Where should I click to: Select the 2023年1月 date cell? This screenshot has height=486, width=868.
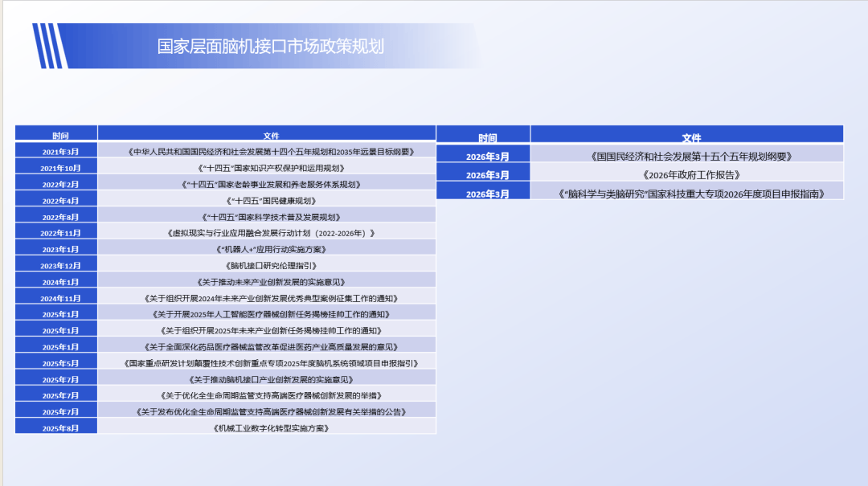(56, 248)
